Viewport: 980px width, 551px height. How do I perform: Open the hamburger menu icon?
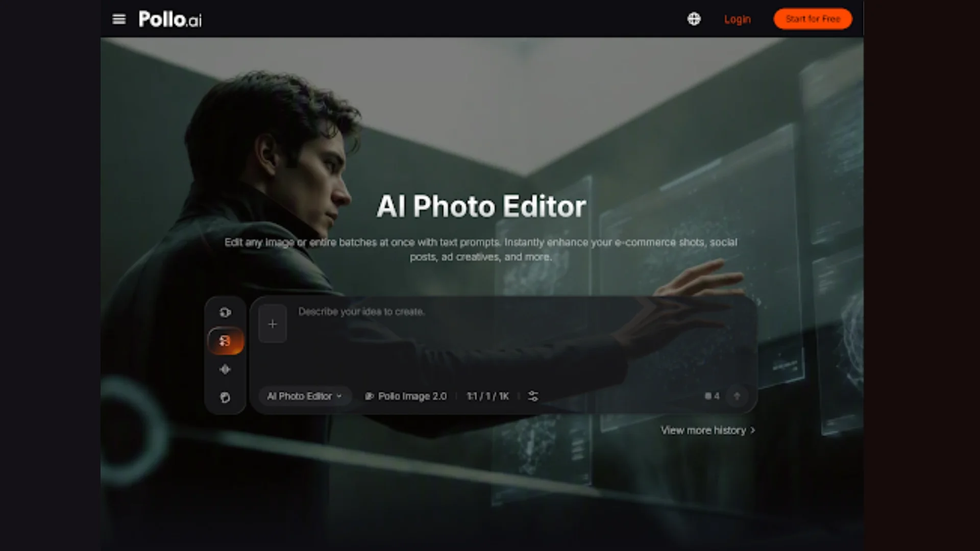(119, 19)
